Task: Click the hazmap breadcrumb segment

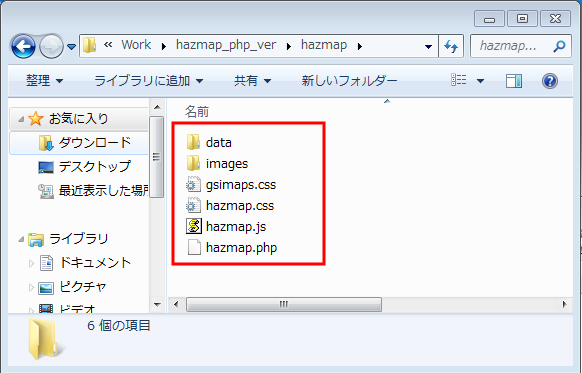Action: click(324, 45)
